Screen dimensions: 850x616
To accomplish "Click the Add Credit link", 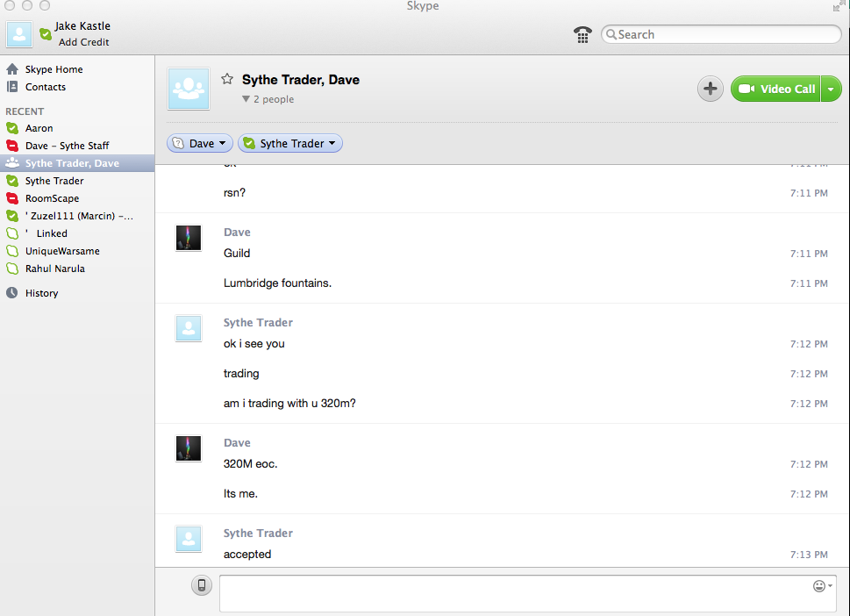I will (83, 42).
